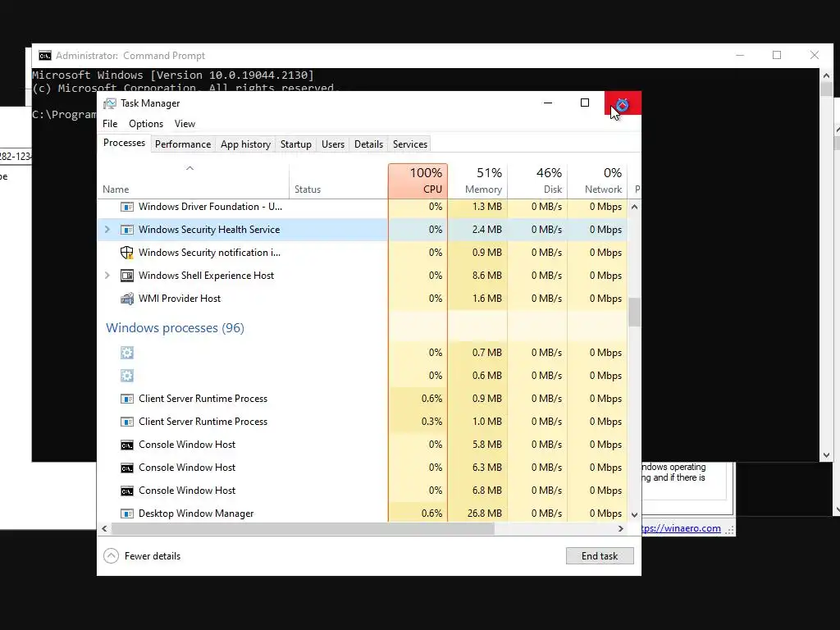The width and height of the screenshot is (840, 630).
Task: Open the winaero.com link
Action: 681,528
